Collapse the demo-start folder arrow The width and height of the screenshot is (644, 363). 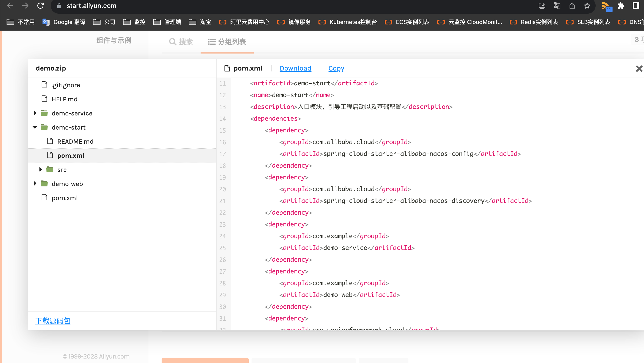pos(35,127)
